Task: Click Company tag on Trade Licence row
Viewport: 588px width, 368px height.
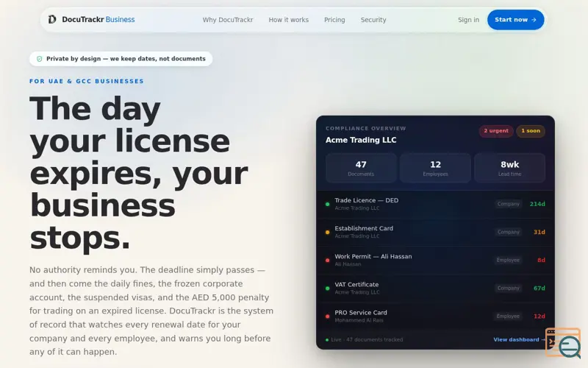Action: (509, 205)
